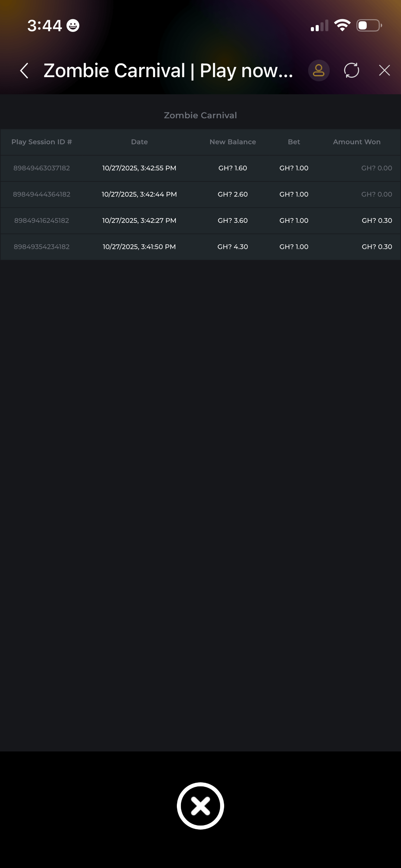
Task: Tap the Wi-Fi status icon
Action: (342, 25)
